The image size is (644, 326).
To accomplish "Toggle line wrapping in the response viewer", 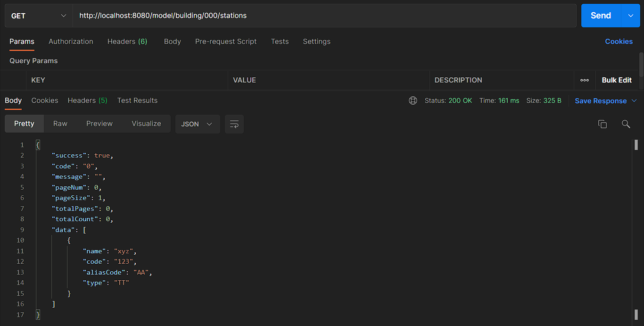I will point(234,124).
